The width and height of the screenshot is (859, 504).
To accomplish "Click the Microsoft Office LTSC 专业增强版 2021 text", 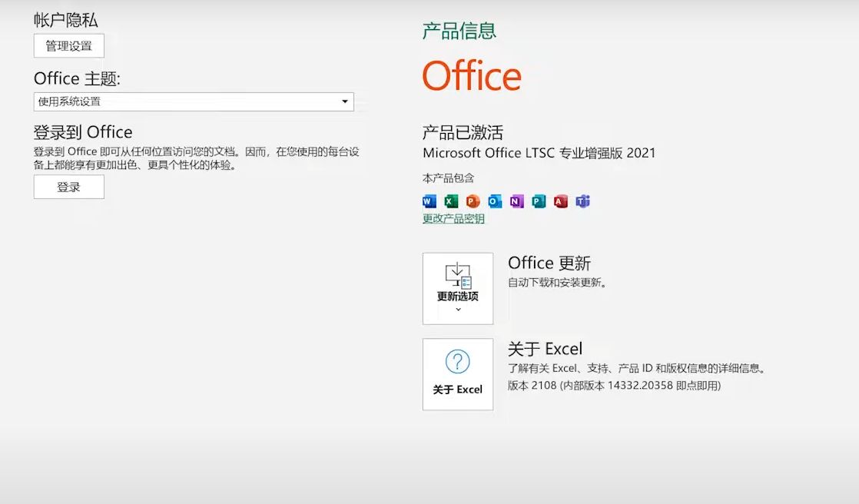I will point(539,153).
